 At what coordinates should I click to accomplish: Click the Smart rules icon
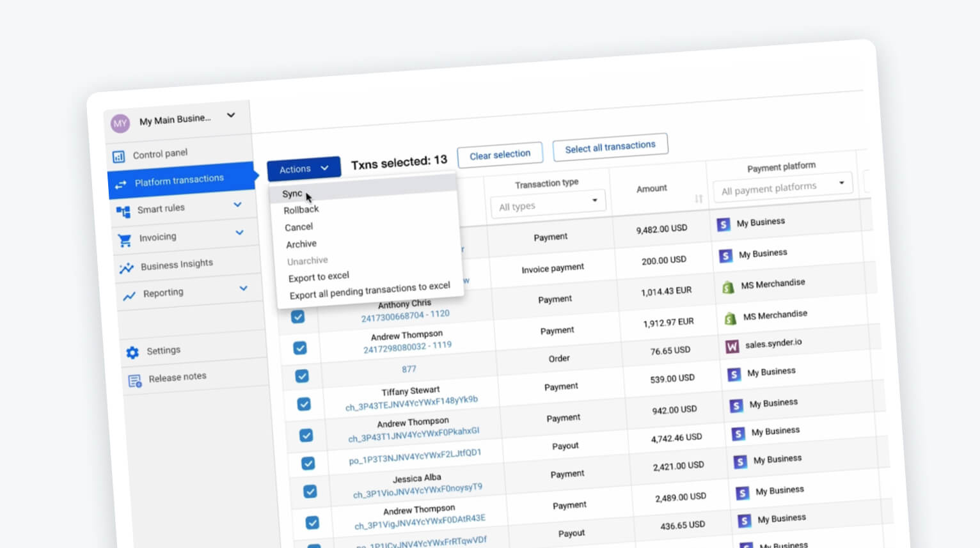123,211
